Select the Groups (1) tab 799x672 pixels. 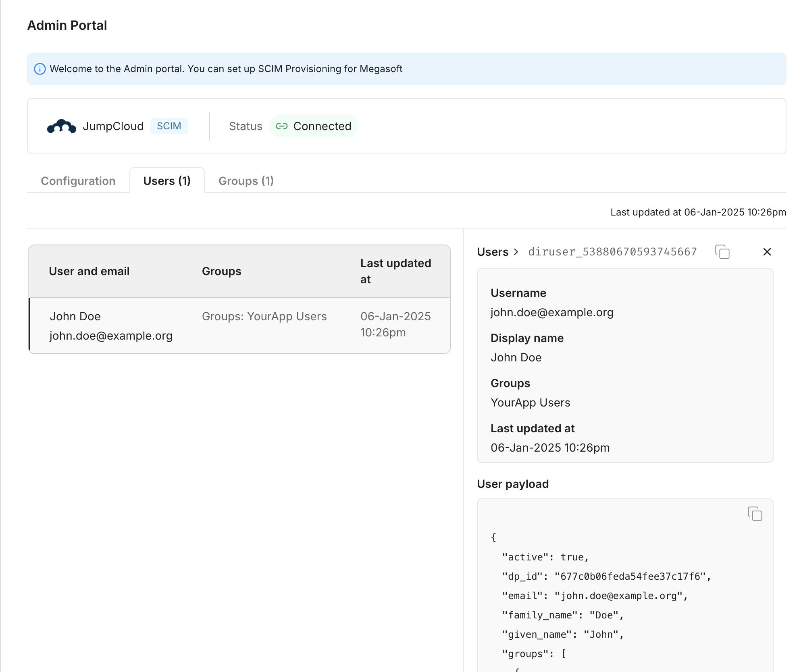point(246,180)
